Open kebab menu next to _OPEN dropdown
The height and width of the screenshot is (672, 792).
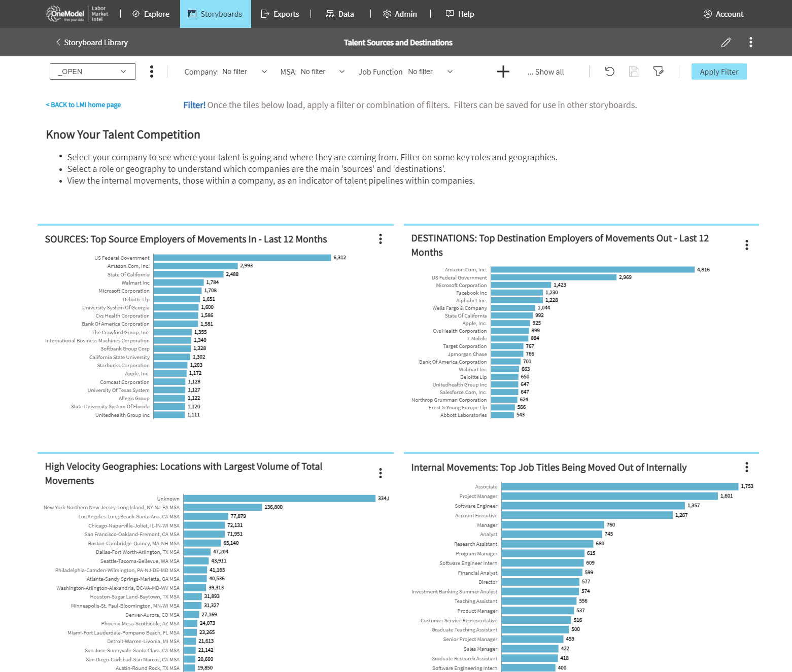(x=152, y=72)
